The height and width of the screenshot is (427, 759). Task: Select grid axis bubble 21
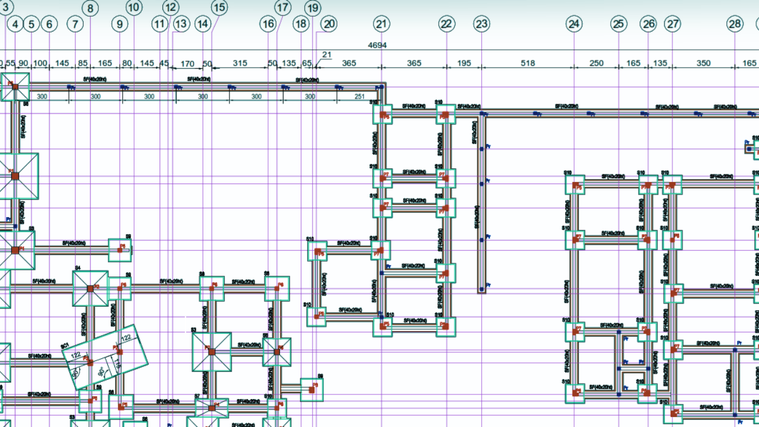[381, 24]
